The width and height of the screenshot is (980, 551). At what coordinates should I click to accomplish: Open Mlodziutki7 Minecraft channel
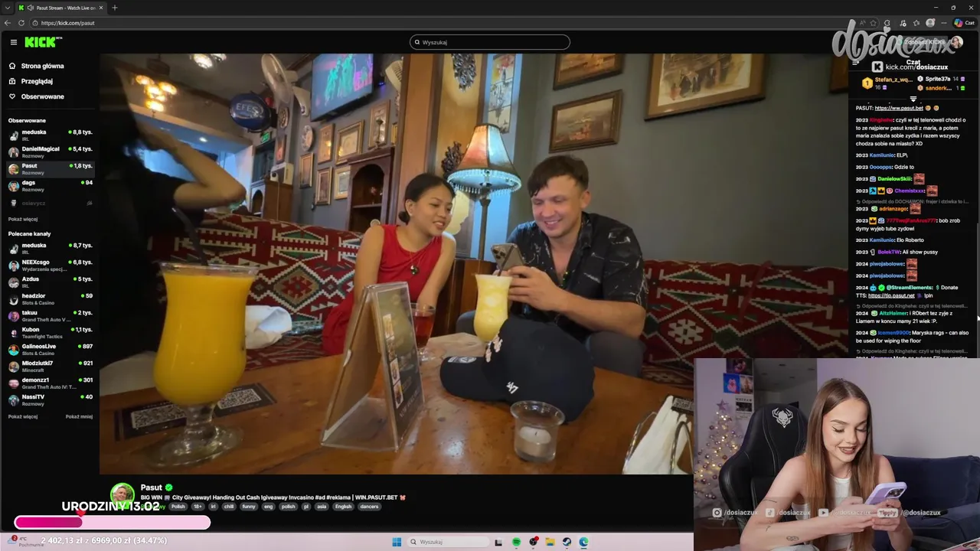[50, 366]
